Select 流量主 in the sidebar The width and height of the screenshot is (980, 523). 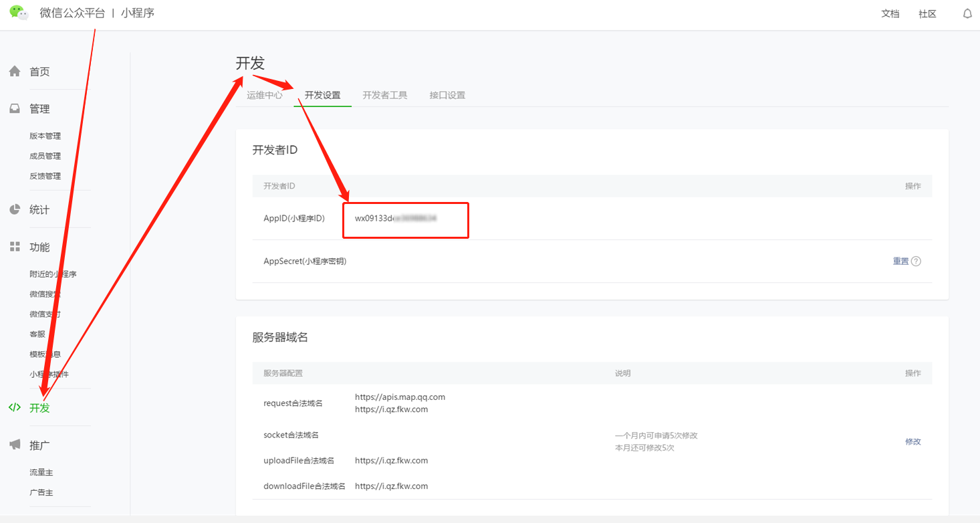(x=41, y=472)
